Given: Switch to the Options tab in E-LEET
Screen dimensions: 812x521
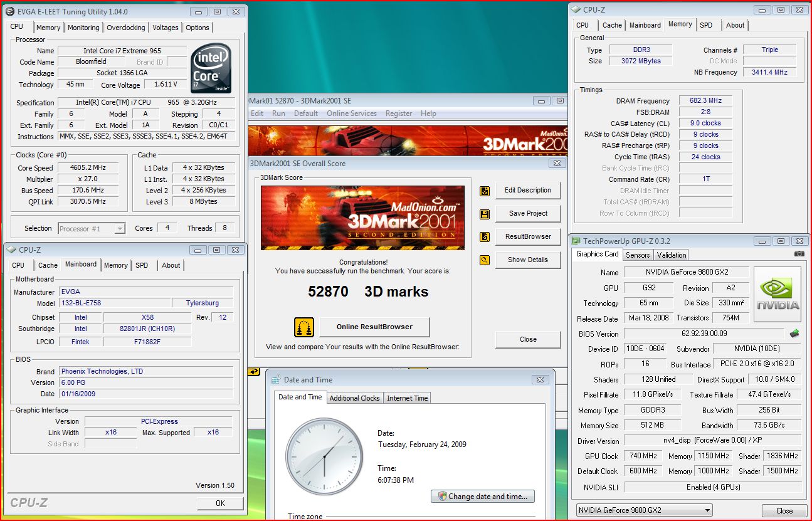Looking at the screenshot, I should click(198, 28).
